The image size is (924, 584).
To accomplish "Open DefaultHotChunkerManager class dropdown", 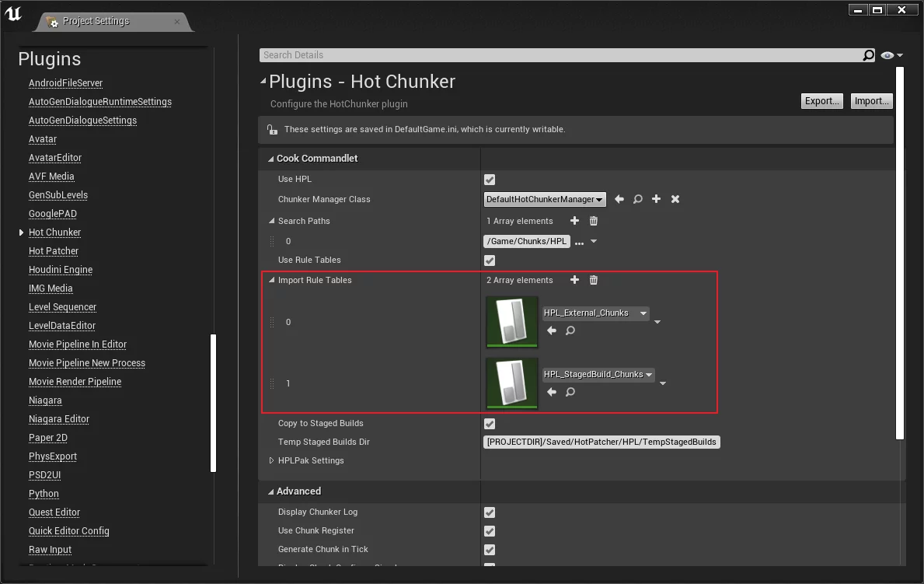I will tap(545, 199).
